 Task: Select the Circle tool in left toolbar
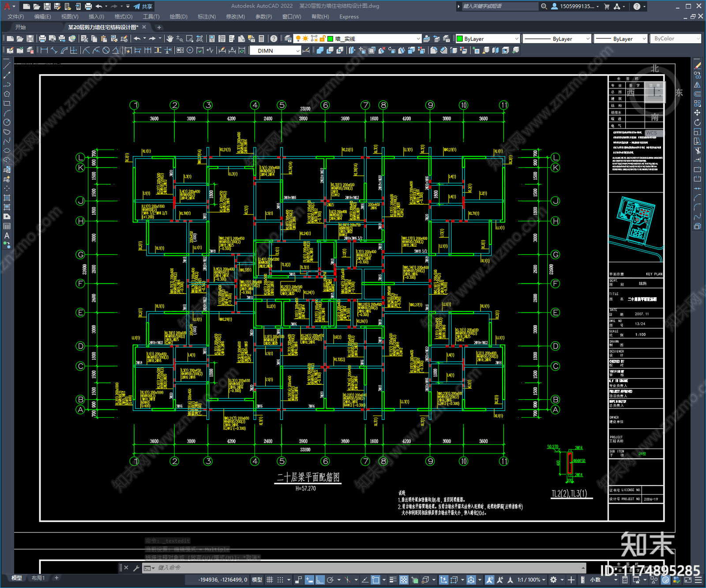[7, 123]
